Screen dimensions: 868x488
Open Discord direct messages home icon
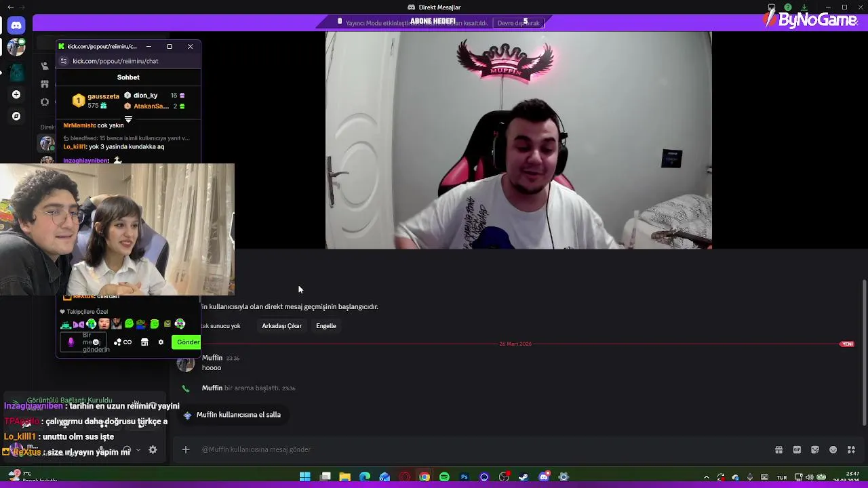[x=16, y=26]
